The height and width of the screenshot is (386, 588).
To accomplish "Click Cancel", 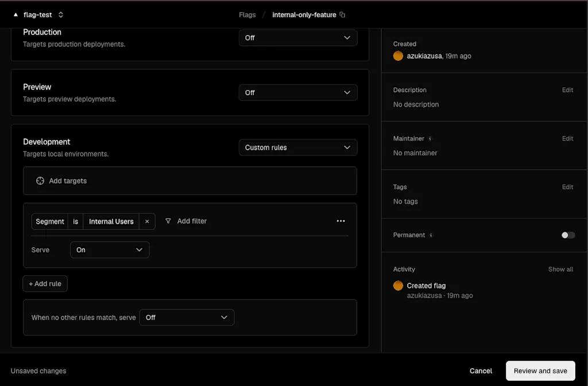I will [481, 371].
